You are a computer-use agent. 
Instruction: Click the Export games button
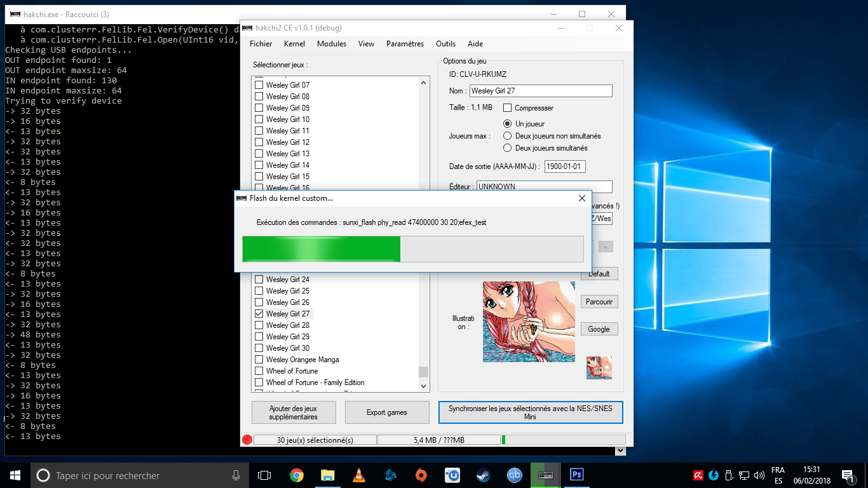[386, 412]
